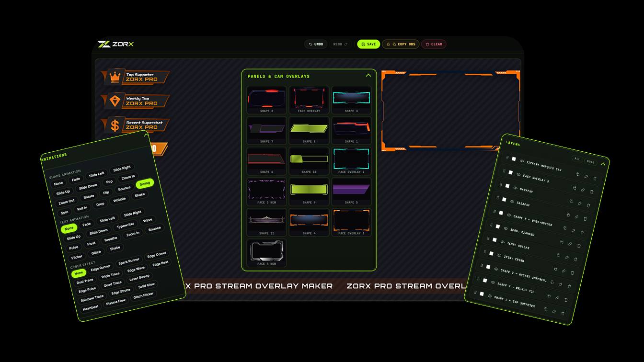The width and height of the screenshot is (644, 362).
Task: Tick the Icon: Dollar layer checkbox
Action: click(494, 239)
